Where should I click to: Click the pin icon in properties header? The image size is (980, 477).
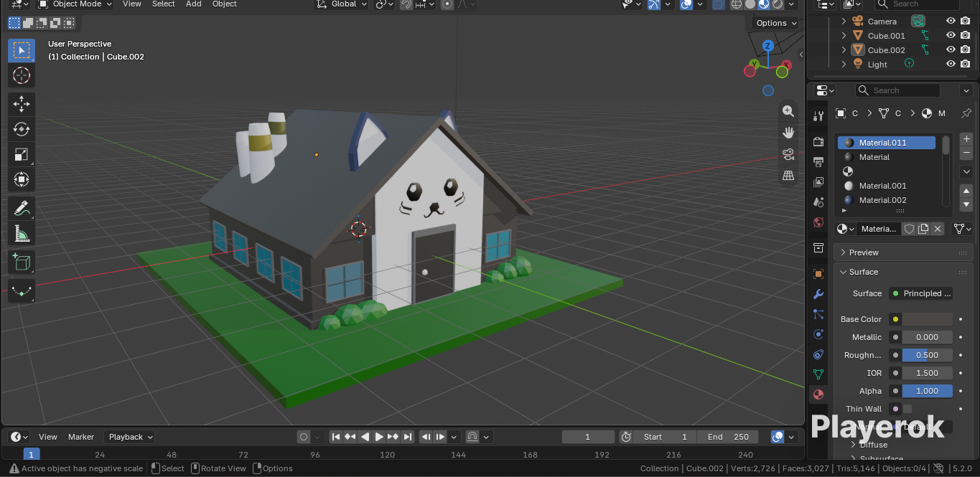coord(966,113)
